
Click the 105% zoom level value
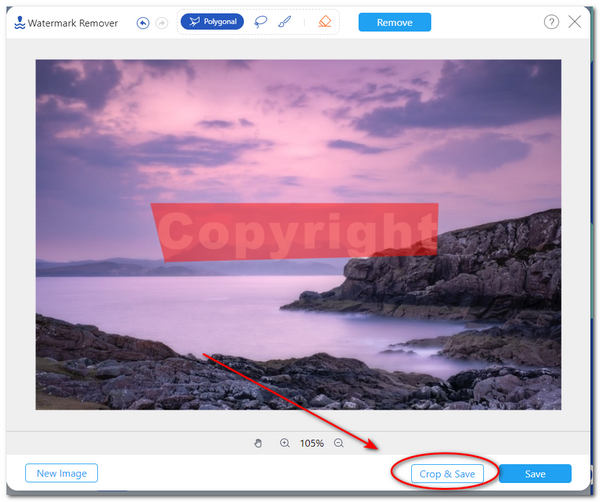click(x=312, y=443)
